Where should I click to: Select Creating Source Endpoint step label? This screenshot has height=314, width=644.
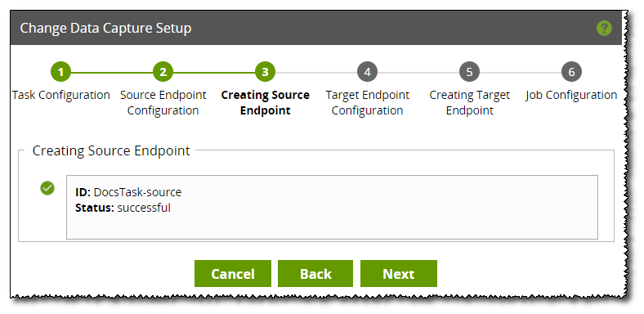click(266, 103)
